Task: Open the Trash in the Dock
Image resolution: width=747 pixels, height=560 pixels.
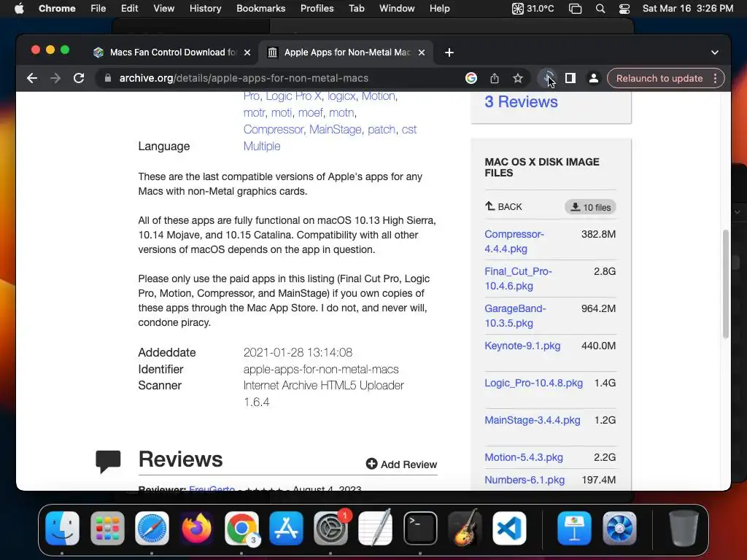Action: point(684,528)
